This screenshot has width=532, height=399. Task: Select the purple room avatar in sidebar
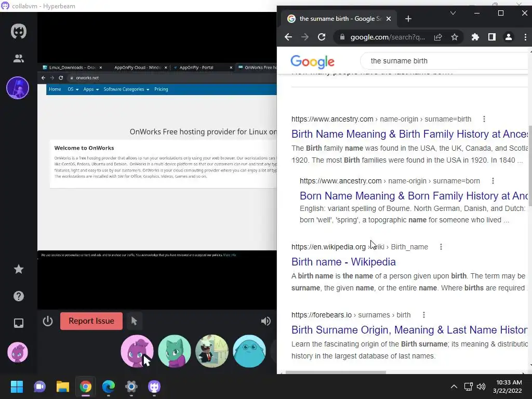(18, 88)
